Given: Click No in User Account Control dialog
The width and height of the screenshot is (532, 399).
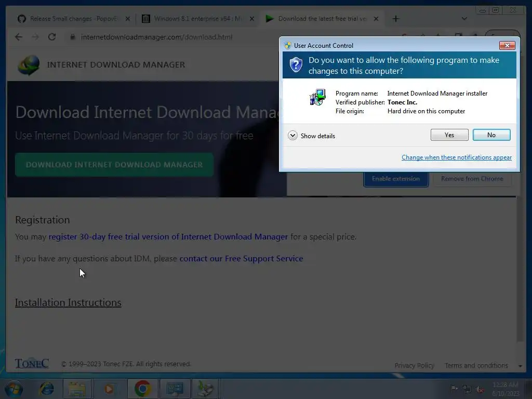Looking at the screenshot, I should [x=491, y=135].
